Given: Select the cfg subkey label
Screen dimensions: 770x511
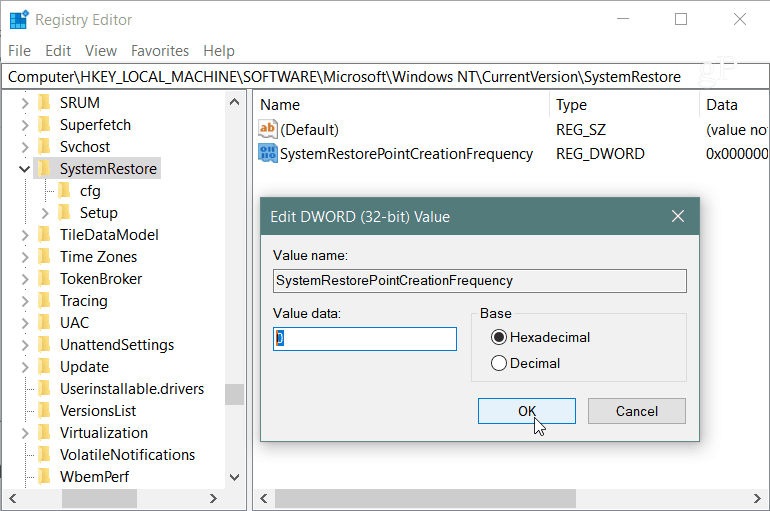Looking at the screenshot, I should [90, 191].
